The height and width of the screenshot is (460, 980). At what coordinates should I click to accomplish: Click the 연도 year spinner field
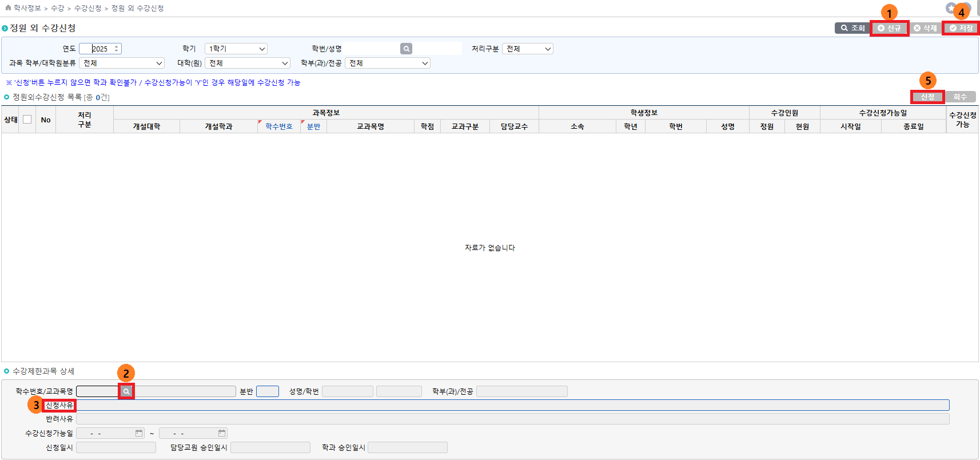pos(101,49)
